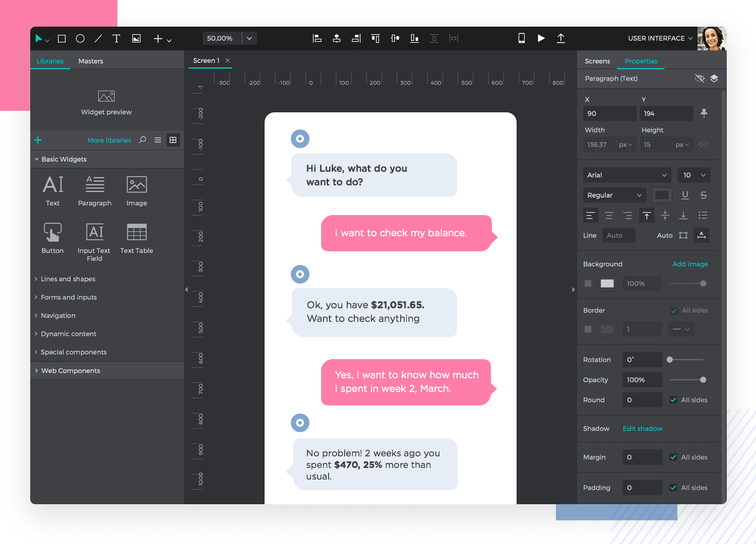The width and height of the screenshot is (756, 544).
Task: Click the background color swatch
Action: [607, 284]
